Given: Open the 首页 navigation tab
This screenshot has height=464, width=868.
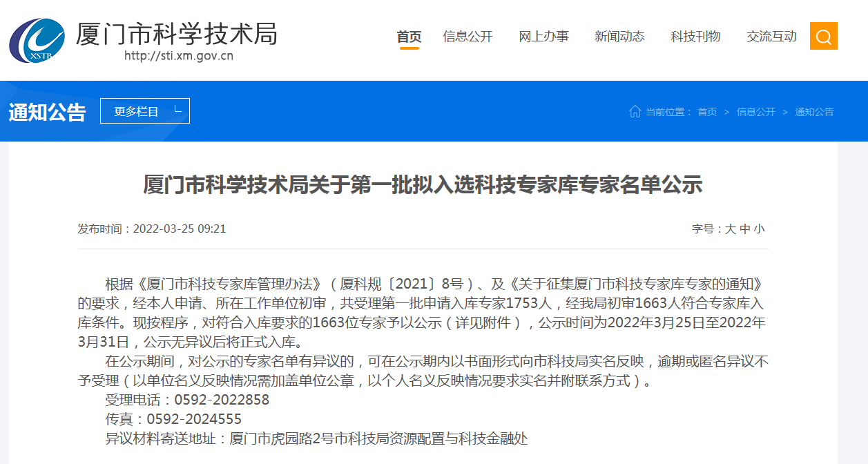Looking at the screenshot, I should [409, 37].
